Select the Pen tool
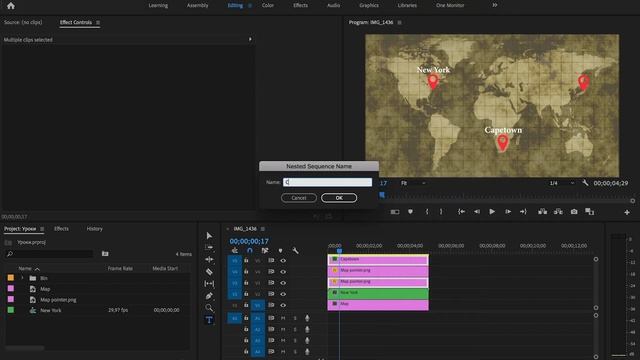This screenshot has height=360, width=640. coord(209,296)
